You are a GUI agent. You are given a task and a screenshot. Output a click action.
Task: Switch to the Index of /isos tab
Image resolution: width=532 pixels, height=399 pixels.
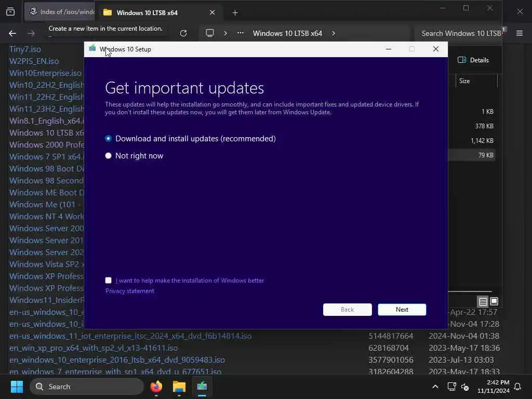[x=61, y=12]
